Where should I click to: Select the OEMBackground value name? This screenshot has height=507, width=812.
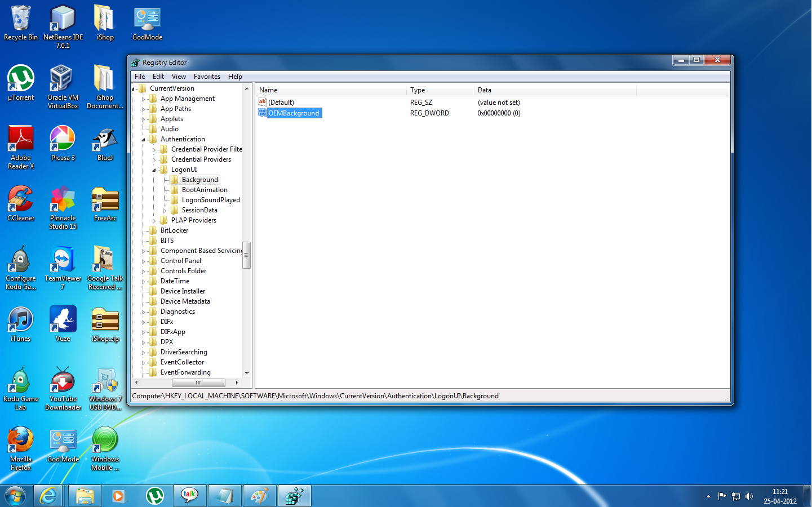coord(294,113)
